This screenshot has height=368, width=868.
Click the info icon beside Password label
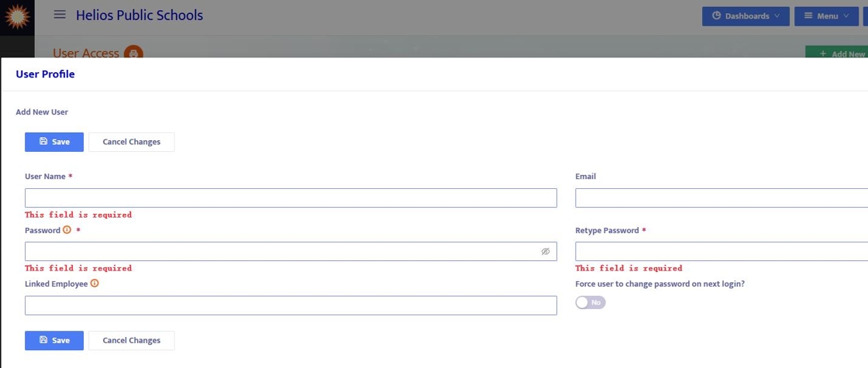pos(67,230)
